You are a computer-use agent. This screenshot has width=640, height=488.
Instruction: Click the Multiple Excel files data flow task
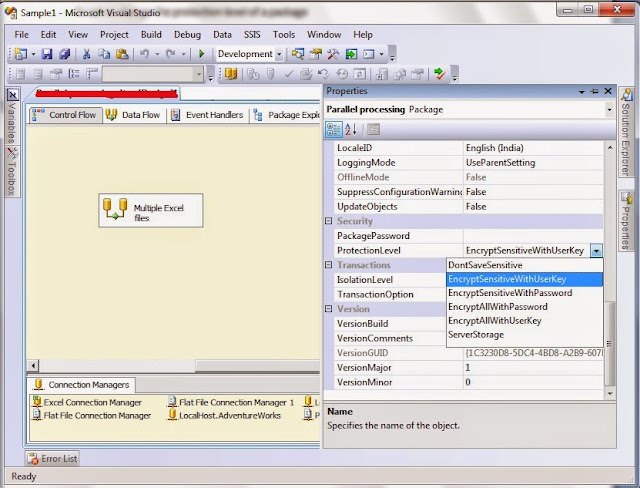click(151, 211)
